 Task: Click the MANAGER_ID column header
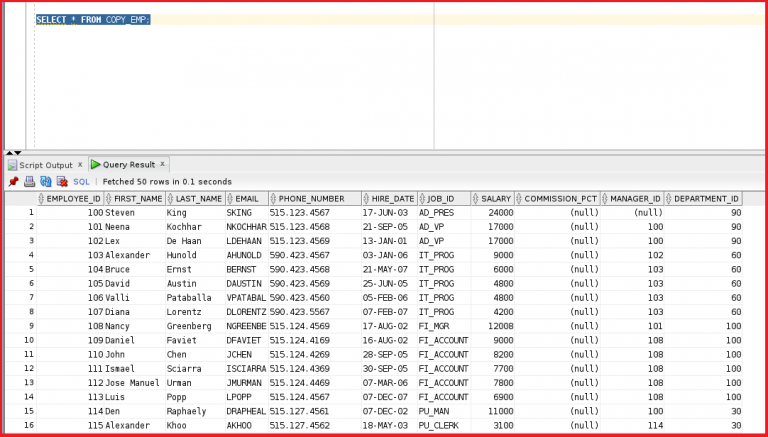tap(632, 199)
